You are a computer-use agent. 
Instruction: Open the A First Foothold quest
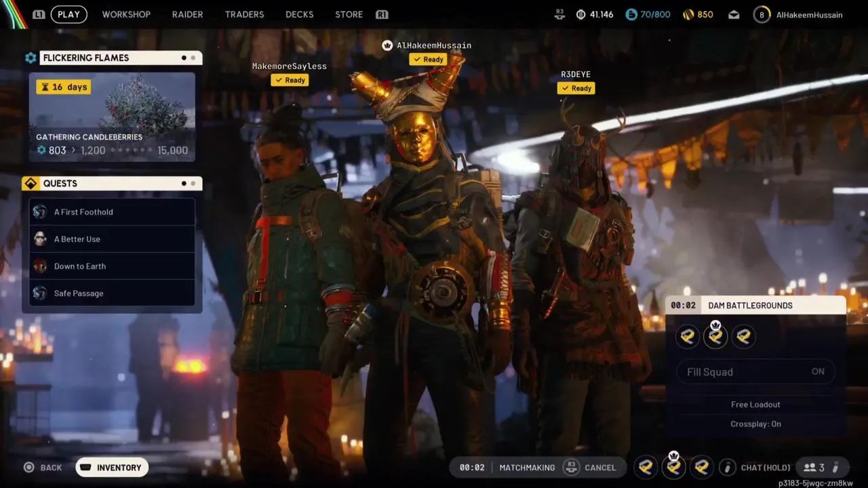coord(112,212)
